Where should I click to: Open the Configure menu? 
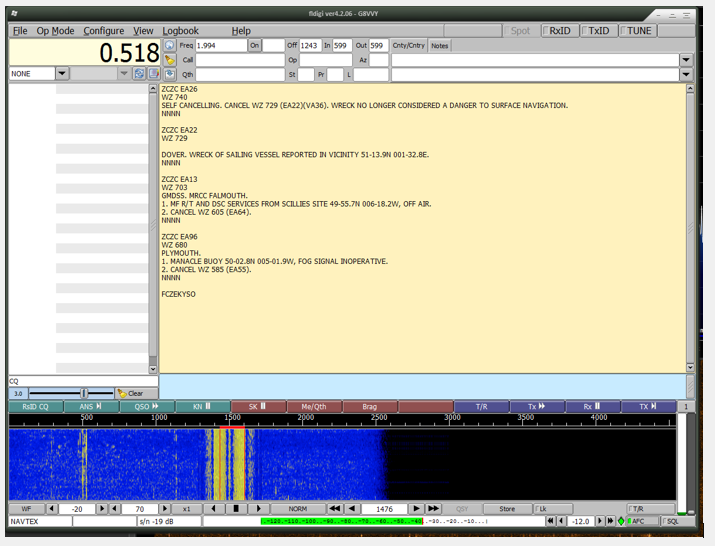point(104,31)
